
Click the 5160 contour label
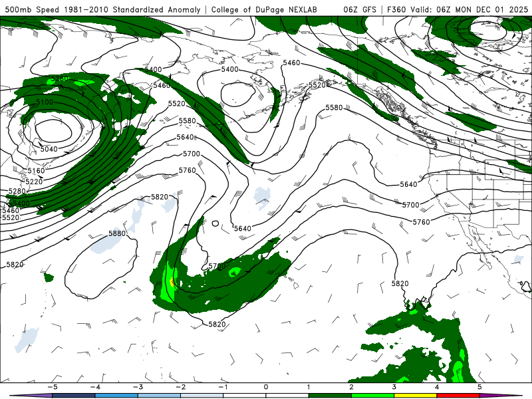click(x=36, y=171)
